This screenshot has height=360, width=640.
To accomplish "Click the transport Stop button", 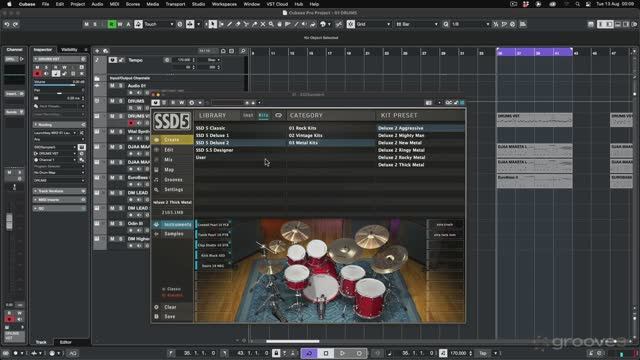I will (x=326, y=353).
